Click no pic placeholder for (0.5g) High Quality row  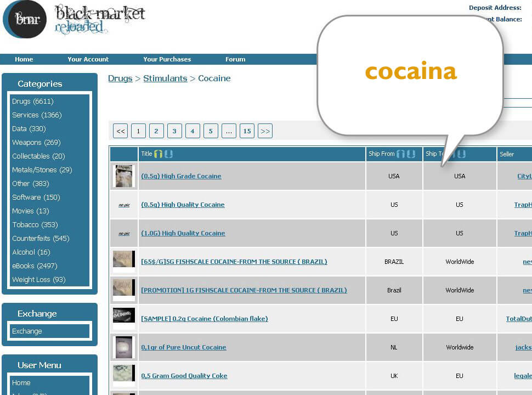coord(124,205)
